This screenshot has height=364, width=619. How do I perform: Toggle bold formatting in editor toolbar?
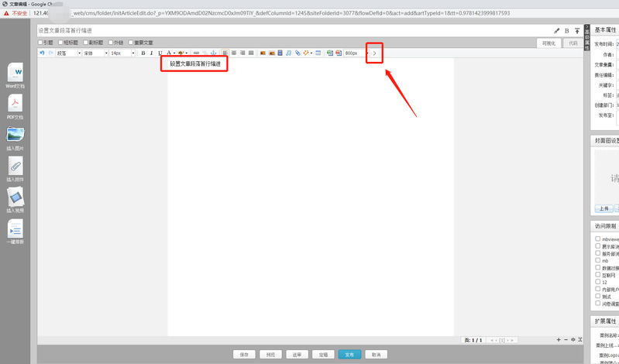click(x=143, y=53)
